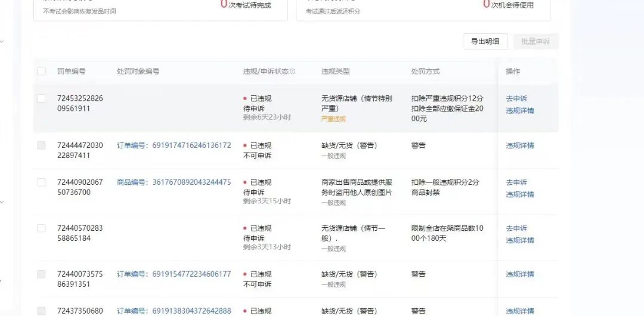
Task: Check the box for ticket 7245325282609561911
Action: (41, 98)
